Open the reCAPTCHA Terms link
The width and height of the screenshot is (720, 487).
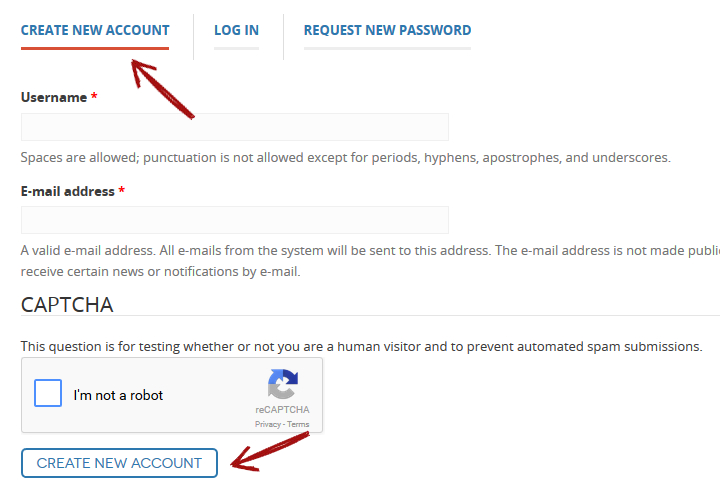[x=298, y=424]
